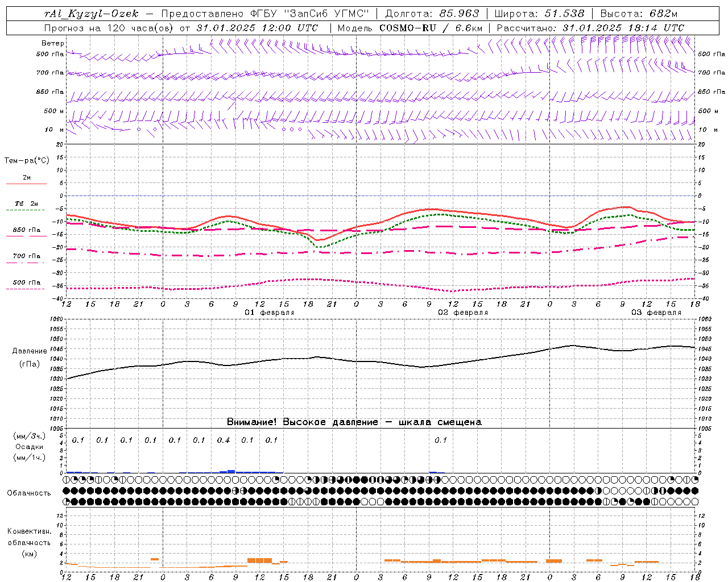The height and width of the screenshot is (582, 728).
Task: Click the 03 февраля date label
Action: 656,313
